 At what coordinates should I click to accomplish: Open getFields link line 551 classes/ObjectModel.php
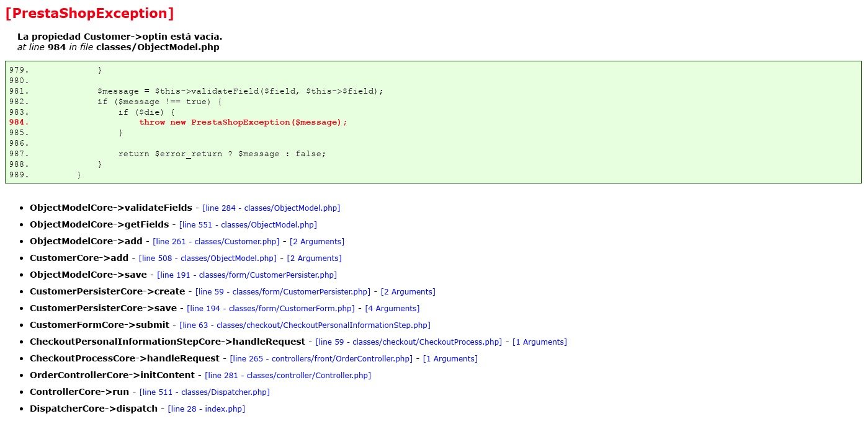click(248, 225)
